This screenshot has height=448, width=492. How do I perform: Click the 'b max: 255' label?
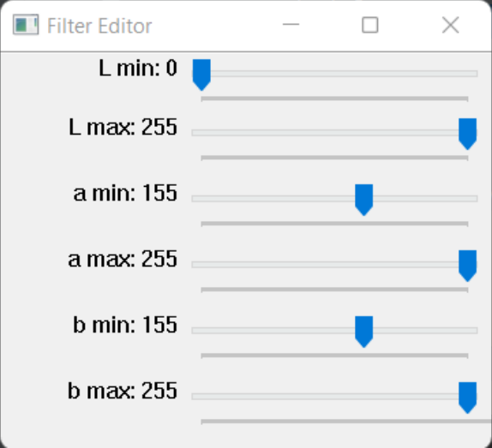pos(123,391)
